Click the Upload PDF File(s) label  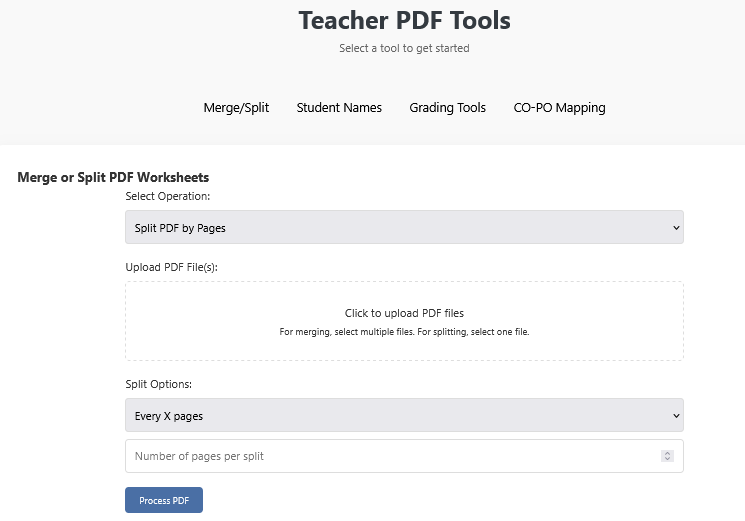click(x=171, y=267)
